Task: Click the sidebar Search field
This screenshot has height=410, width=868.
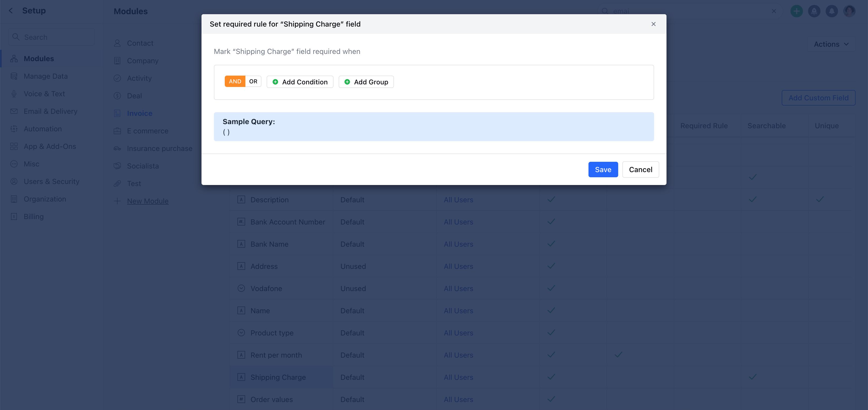Action: (x=52, y=37)
